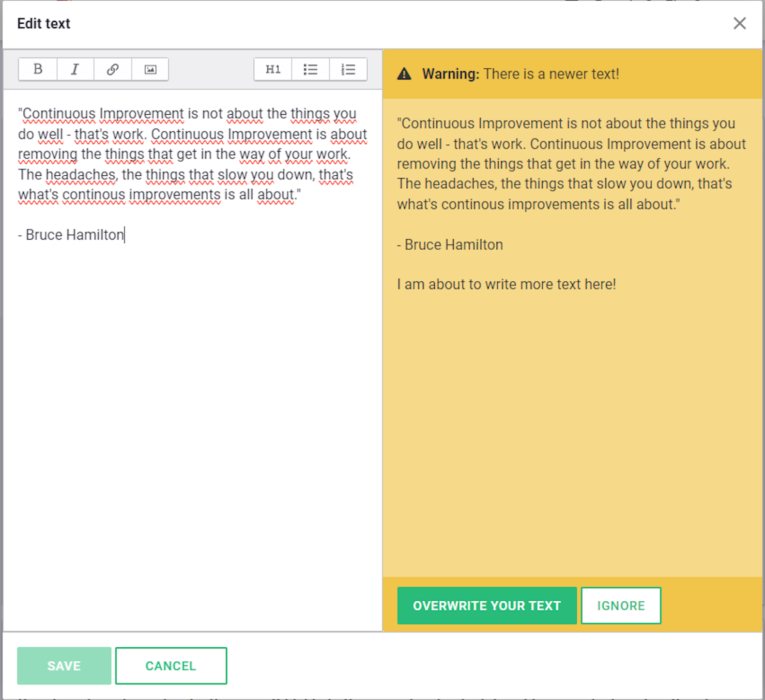Click the misspelled word 'continous' in the editor
765x700 pixels.
pos(93,195)
